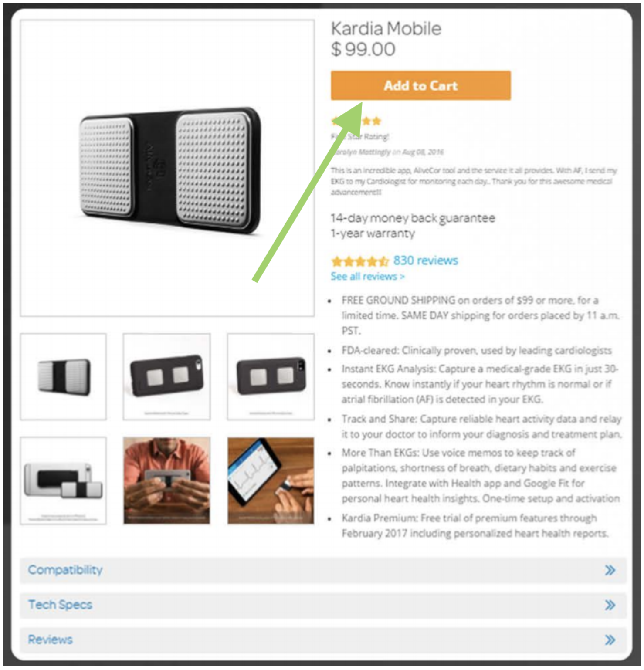Select the thumbnail of man holding device
This screenshot has width=644, height=670.
pos(166,481)
